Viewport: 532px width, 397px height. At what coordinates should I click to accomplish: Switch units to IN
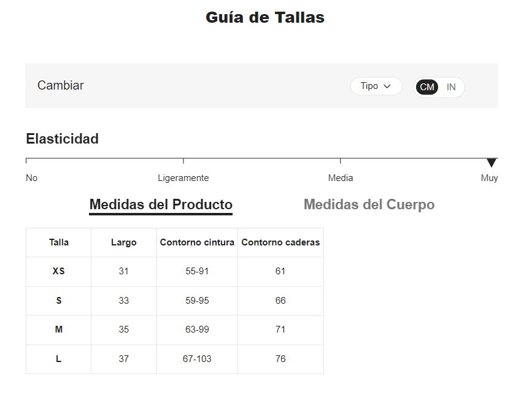451,87
